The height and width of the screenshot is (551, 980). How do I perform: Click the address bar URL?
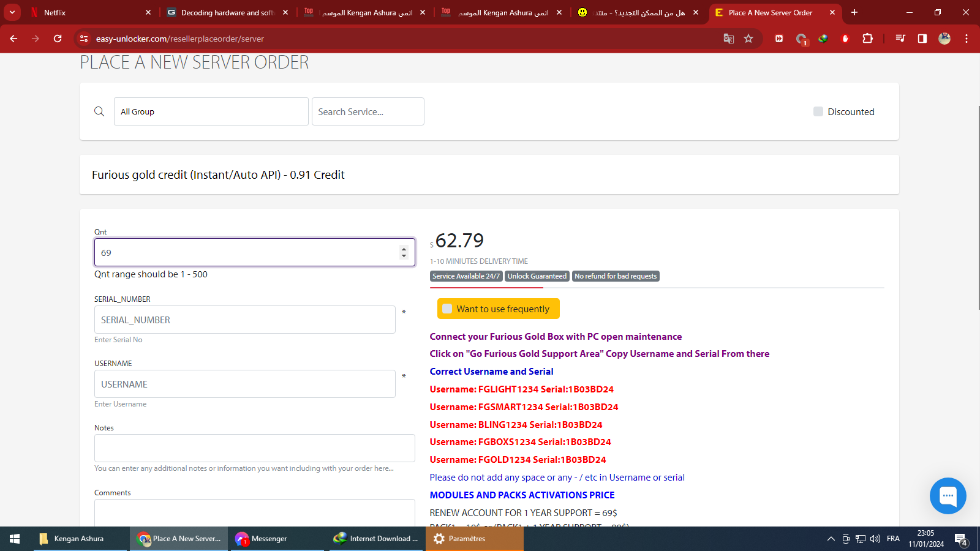(x=180, y=39)
